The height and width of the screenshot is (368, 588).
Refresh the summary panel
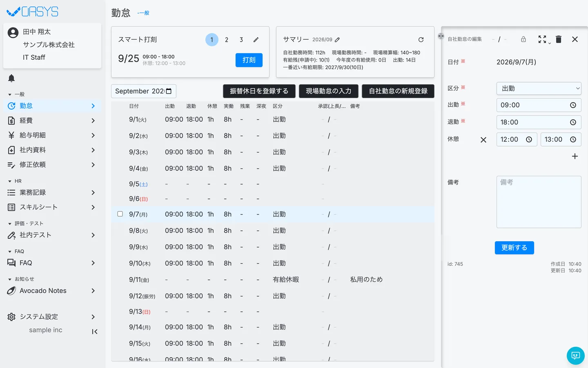coord(421,40)
